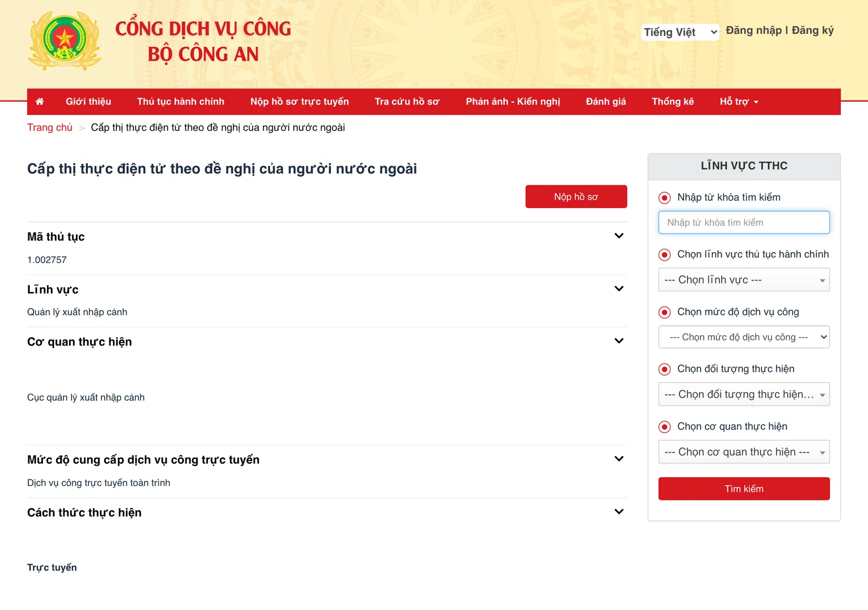Collapse 'Mức độ cung cấp dịch vụ công trực tuyến' chevron
The height and width of the screenshot is (610, 868).
(619, 459)
